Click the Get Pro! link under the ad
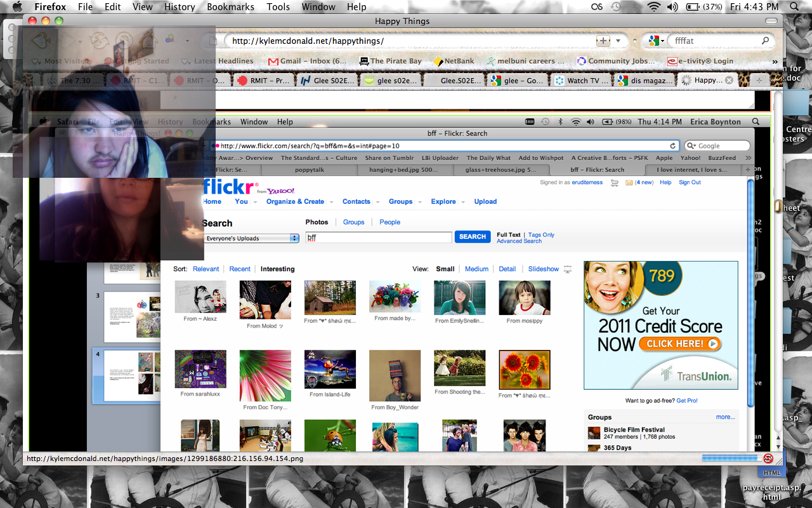This screenshot has height=508, width=812. [687, 401]
